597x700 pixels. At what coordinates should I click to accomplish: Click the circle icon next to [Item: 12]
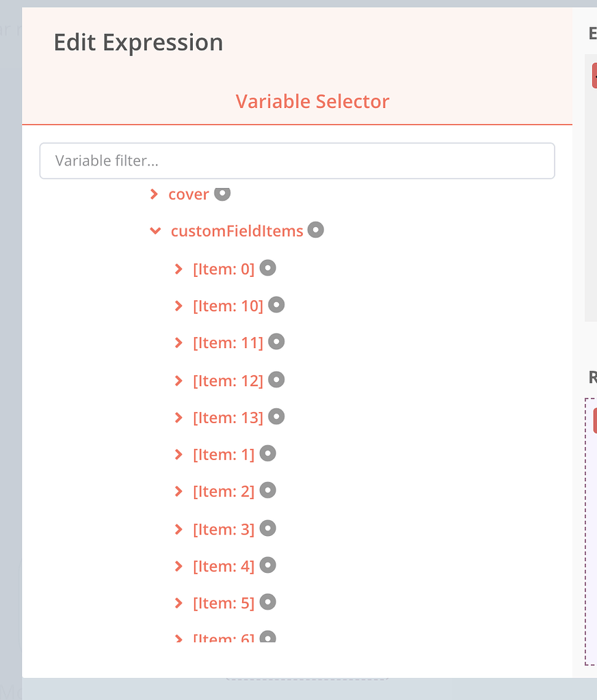pyautogui.click(x=276, y=379)
